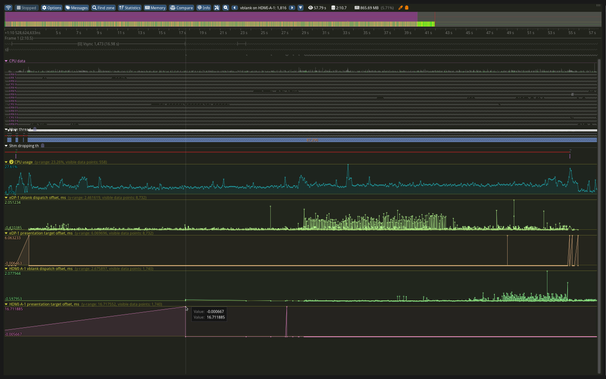Open the Messages window
The width and height of the screenshot is (606, 379).
77,8
